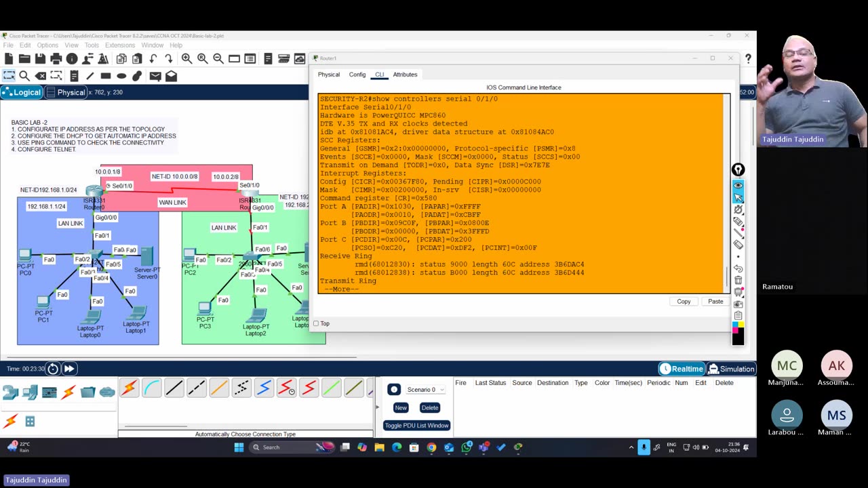This screenshot has width=868, height=488.
Task: Select the serial DCE red cable with clock
Action: (286, 388)
